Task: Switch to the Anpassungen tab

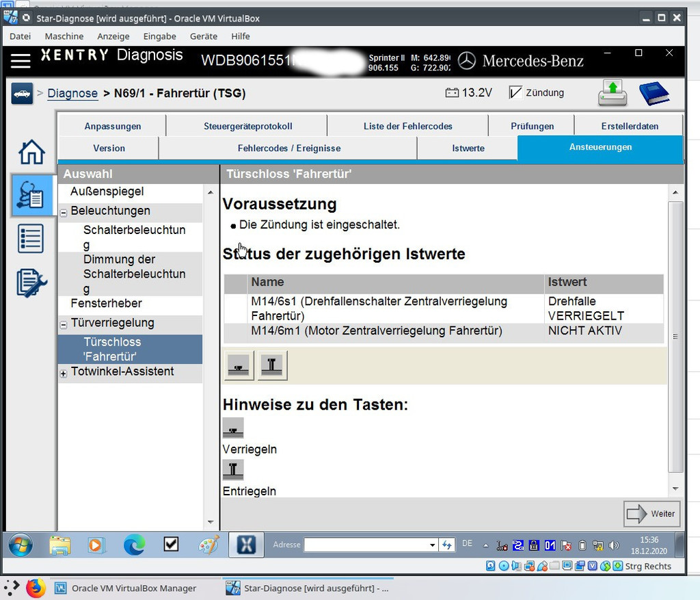Action: coord(113,126)
